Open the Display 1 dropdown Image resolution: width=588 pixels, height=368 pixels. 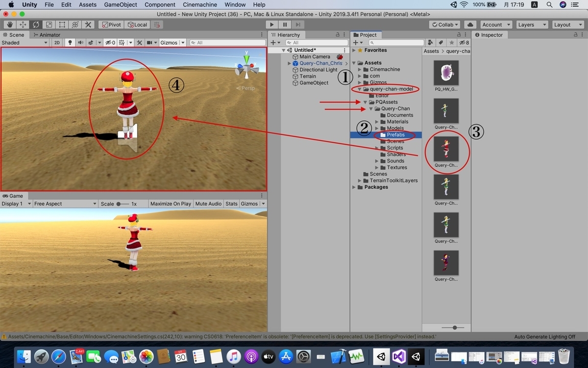16,204
